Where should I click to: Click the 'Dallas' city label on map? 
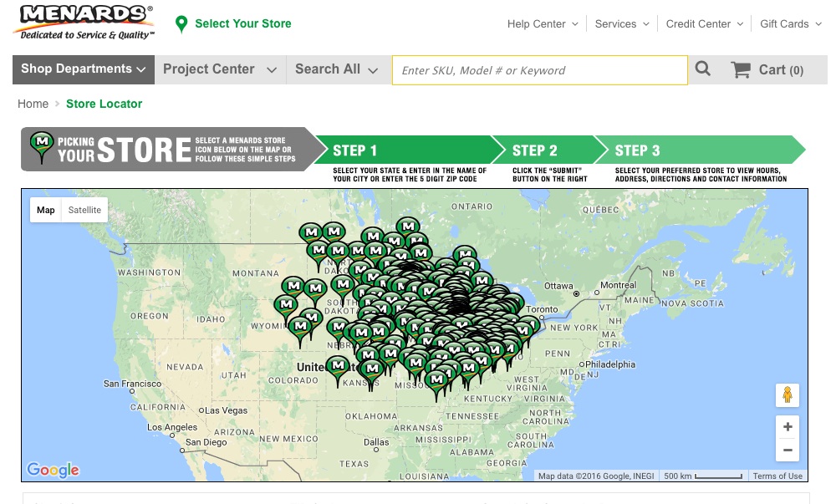(376, 441)
